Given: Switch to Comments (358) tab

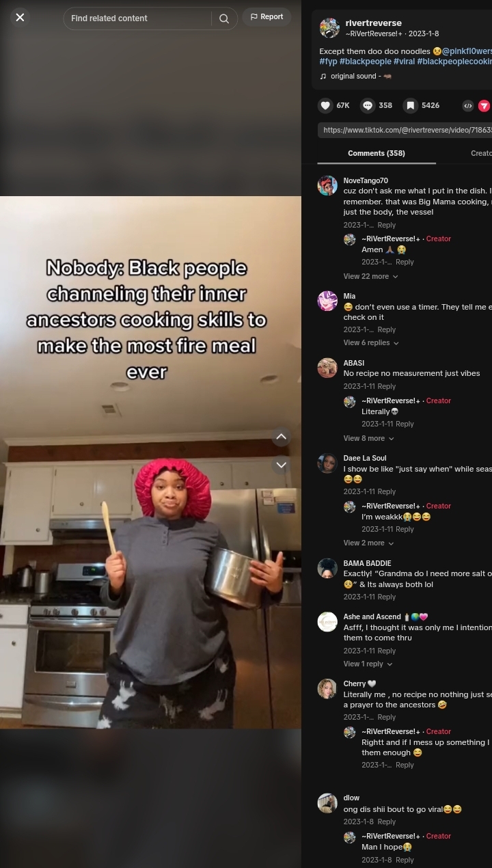Looking at the screenshot, I should click(x=377, y=153).
